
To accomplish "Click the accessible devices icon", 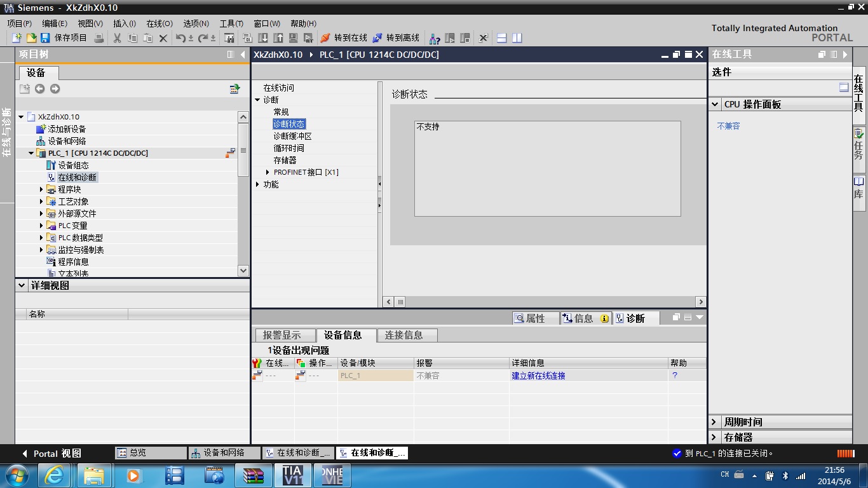I will click(x=435, y=38).
